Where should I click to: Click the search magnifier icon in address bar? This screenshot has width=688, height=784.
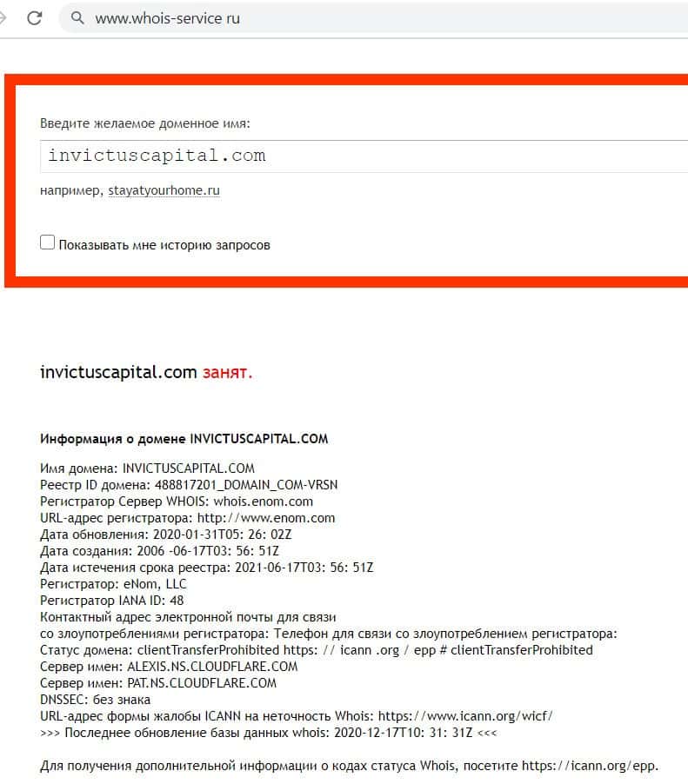click(x=77, y=18)
